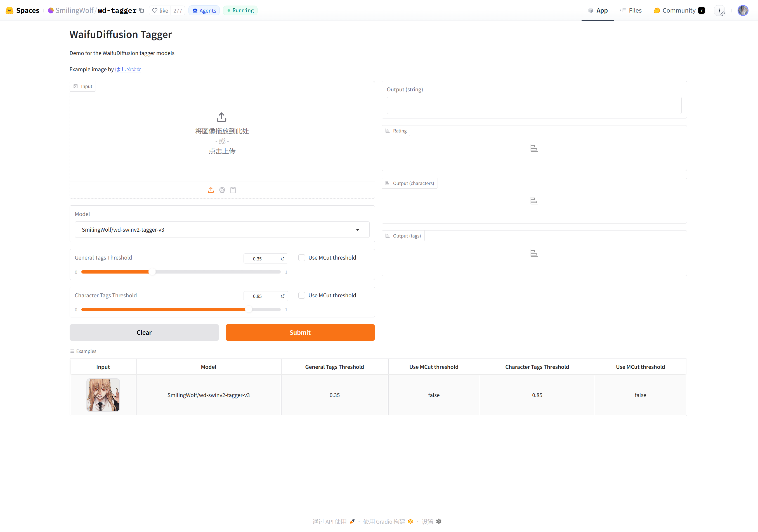Image resolution: width=758 pixels, height=532 pixels.
Task: Open the three-dot more options menu
Action: click(719, 11)
